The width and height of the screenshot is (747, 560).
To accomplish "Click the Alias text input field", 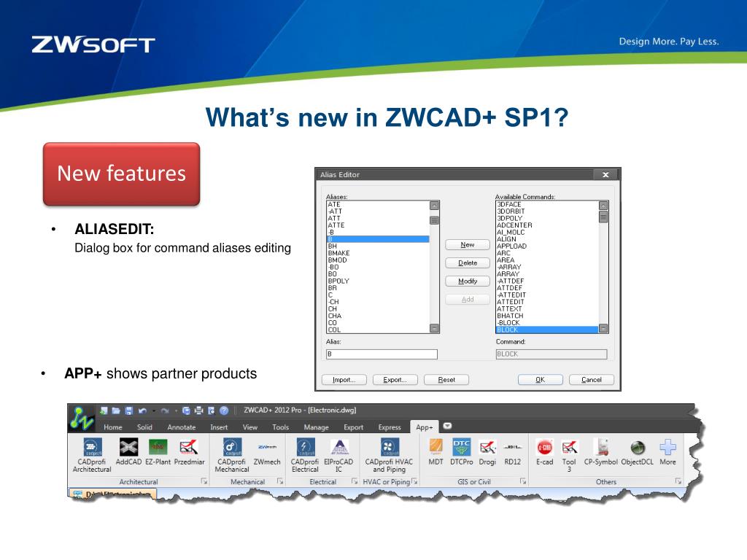I will [x=382, y=354].
